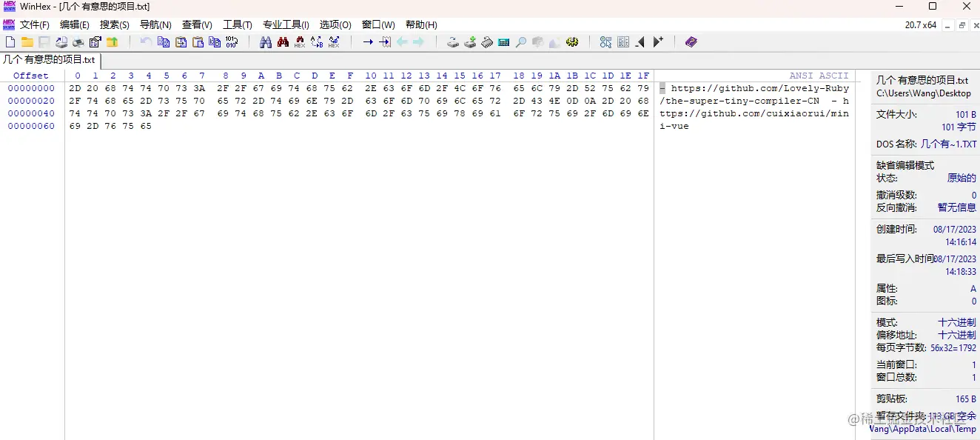Click the right triangle with plus icon
This screenshot has width=980, height=440.
click(657, 42)
